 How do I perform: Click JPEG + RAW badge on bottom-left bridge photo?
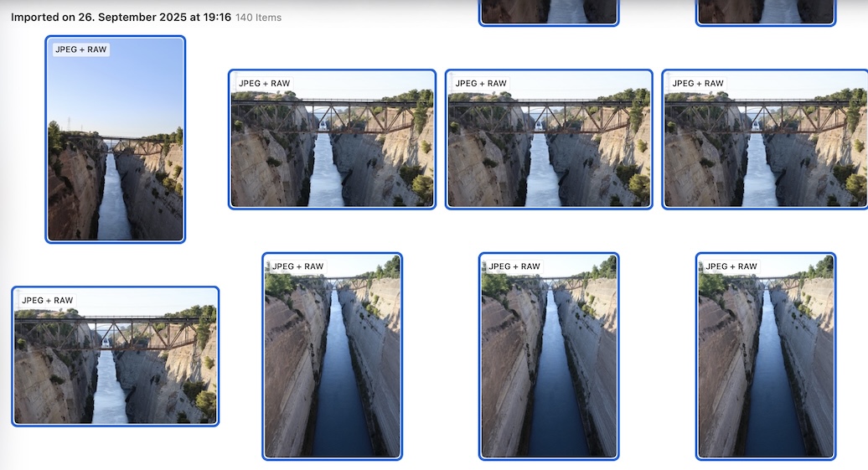[x=48, y=300]
